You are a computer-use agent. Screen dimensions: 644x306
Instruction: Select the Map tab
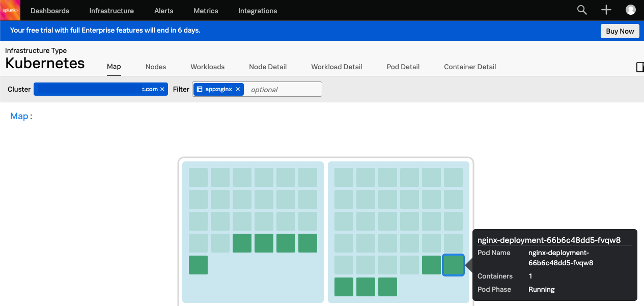[114, 67]
